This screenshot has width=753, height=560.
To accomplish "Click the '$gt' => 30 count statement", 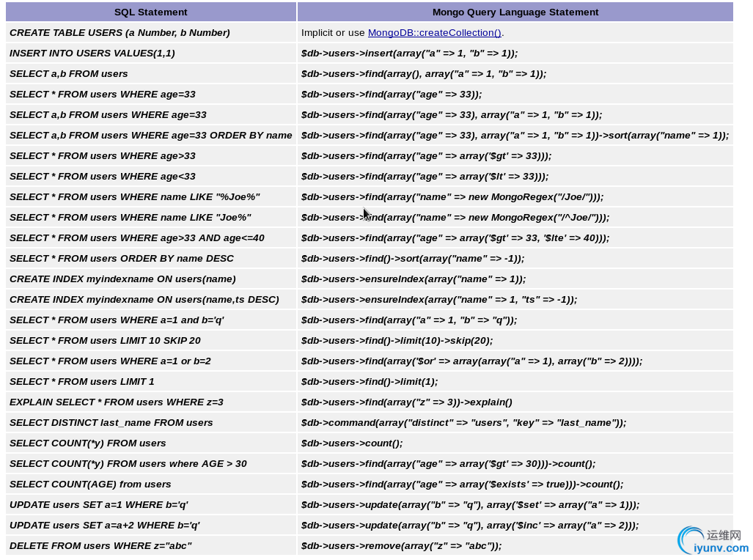I will pos(515,464).
